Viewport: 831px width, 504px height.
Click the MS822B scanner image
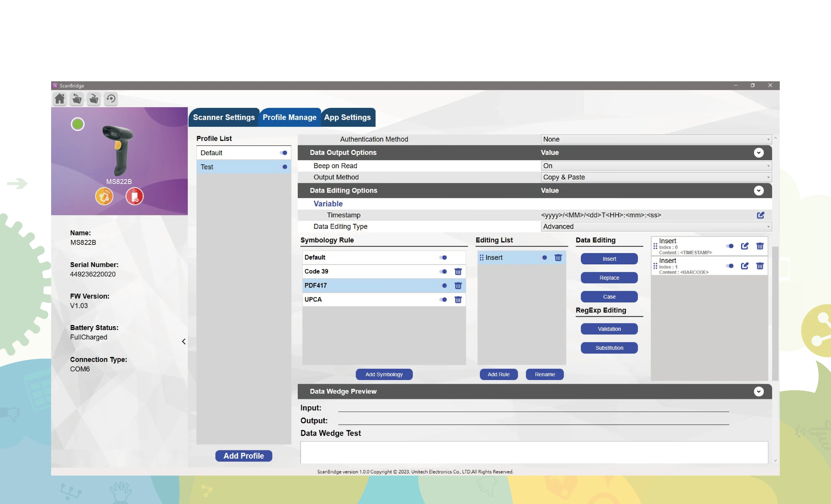point(118,151)
